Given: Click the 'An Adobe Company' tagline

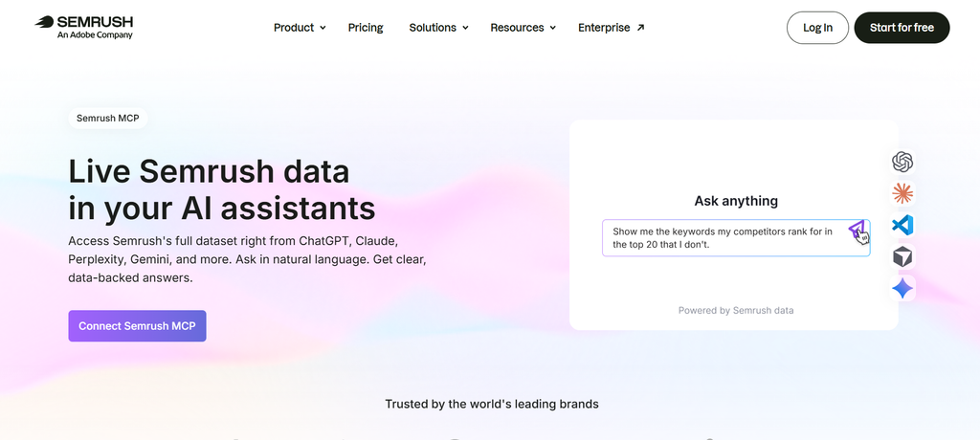Looking at the screenshot, I should click(x=95, y=35).
